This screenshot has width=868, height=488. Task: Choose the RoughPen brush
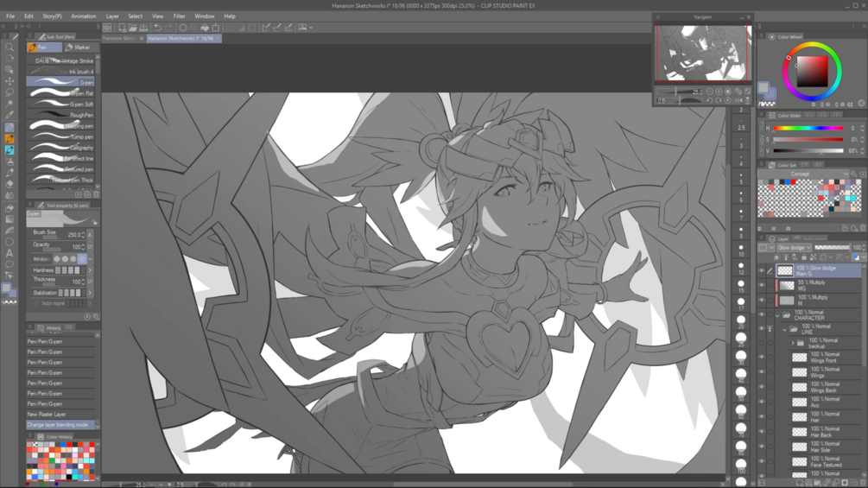point(60,115)
